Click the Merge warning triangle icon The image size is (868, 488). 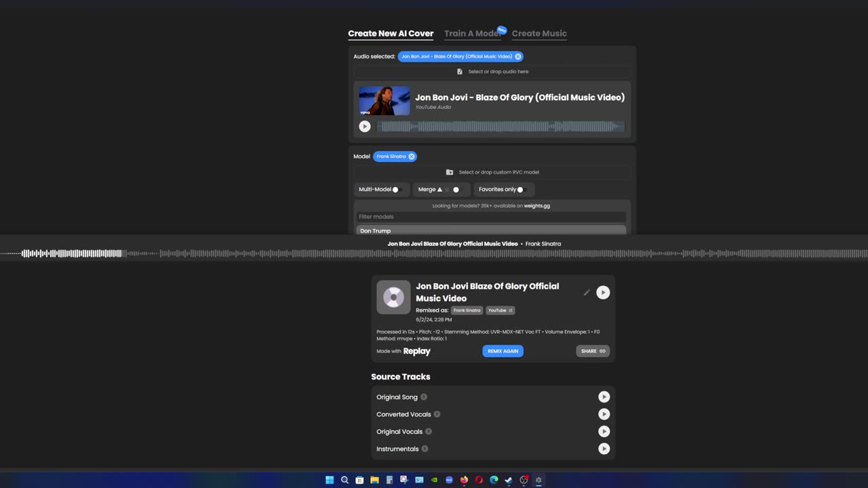coord(439,190)
